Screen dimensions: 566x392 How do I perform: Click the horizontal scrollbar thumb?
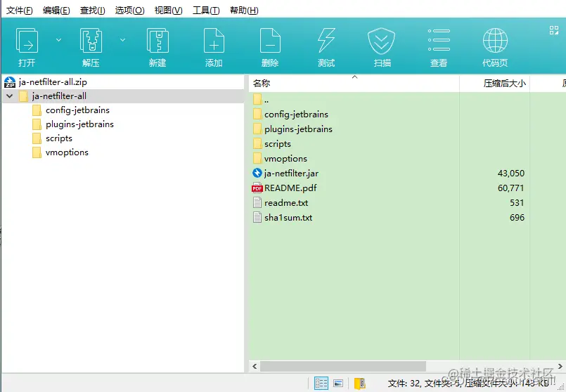[343, 367]
